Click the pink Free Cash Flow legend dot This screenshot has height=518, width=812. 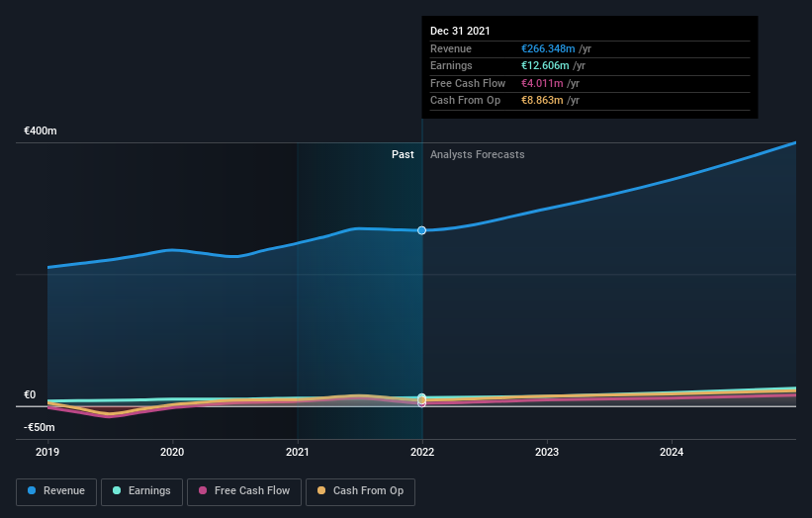(x=203, y=490)
